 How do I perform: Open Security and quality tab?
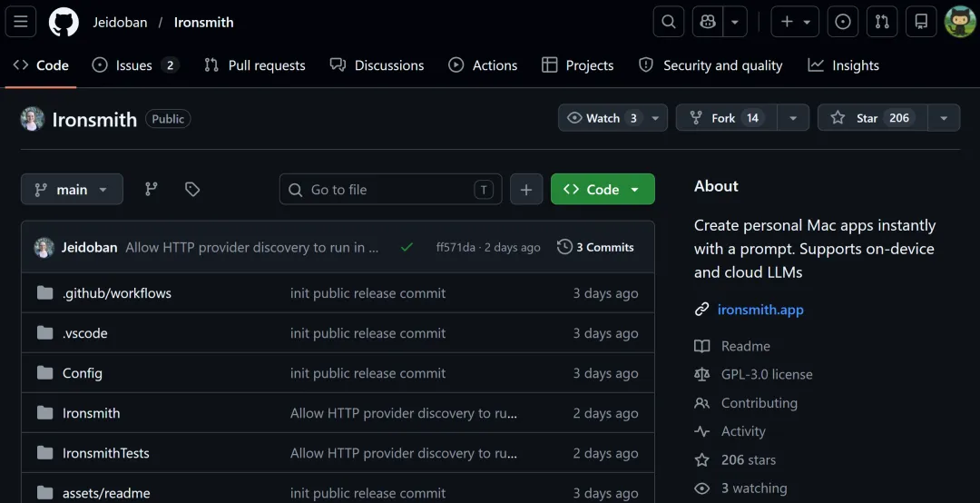(710, 65)
